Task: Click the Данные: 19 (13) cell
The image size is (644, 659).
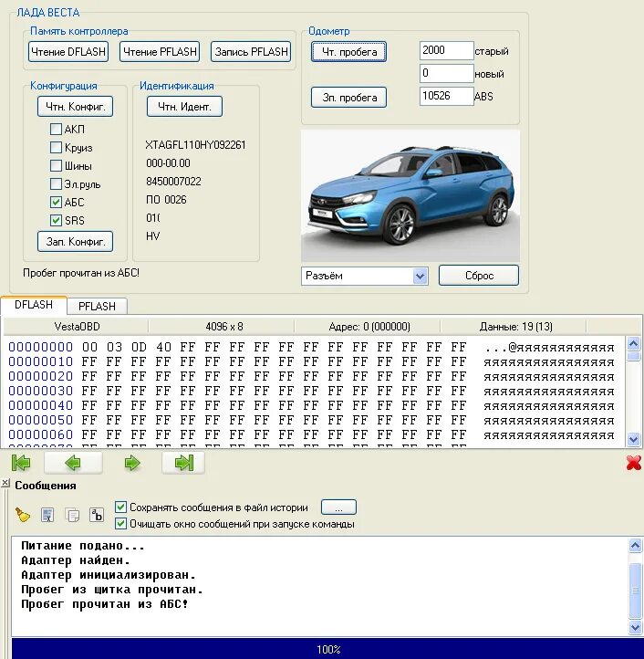Action: point(515,327)
